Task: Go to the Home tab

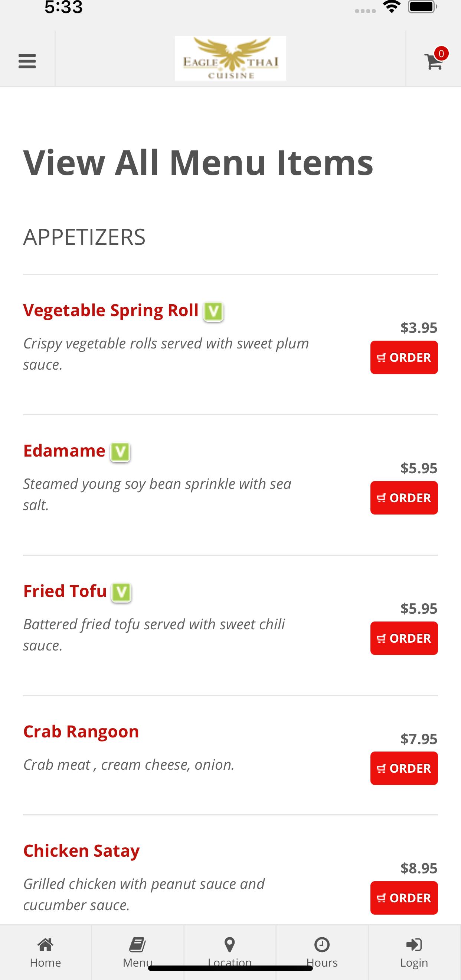Action: tap(46, 952)
